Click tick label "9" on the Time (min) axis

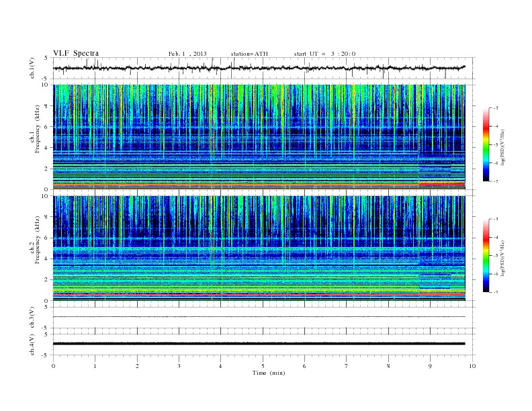coord(430,366)
